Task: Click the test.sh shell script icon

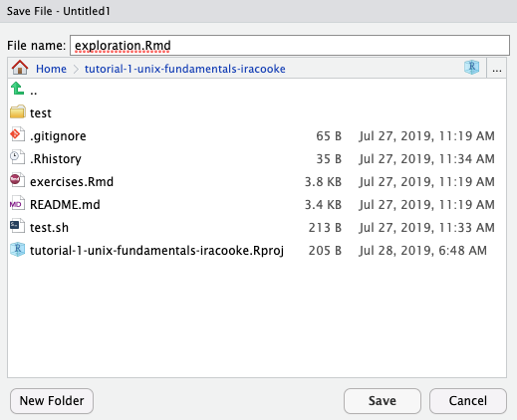Action: [x=17, y=226]
